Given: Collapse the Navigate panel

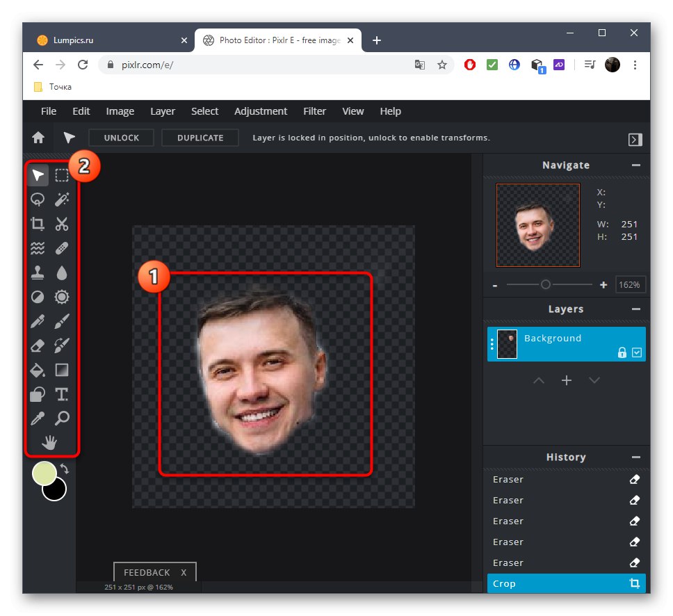Looking at the screenshot, I should point(636,165).
